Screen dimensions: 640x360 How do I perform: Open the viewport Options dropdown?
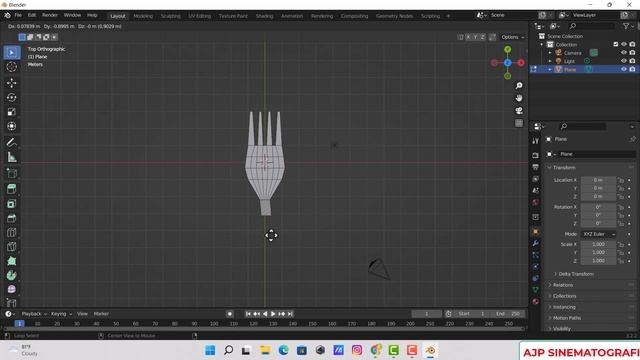tap(513, 37)
